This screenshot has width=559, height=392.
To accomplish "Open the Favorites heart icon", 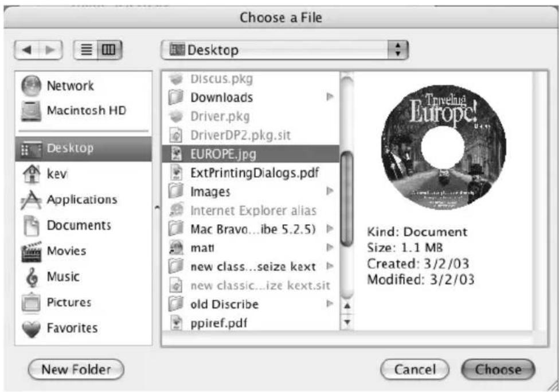I will point(32,328).
